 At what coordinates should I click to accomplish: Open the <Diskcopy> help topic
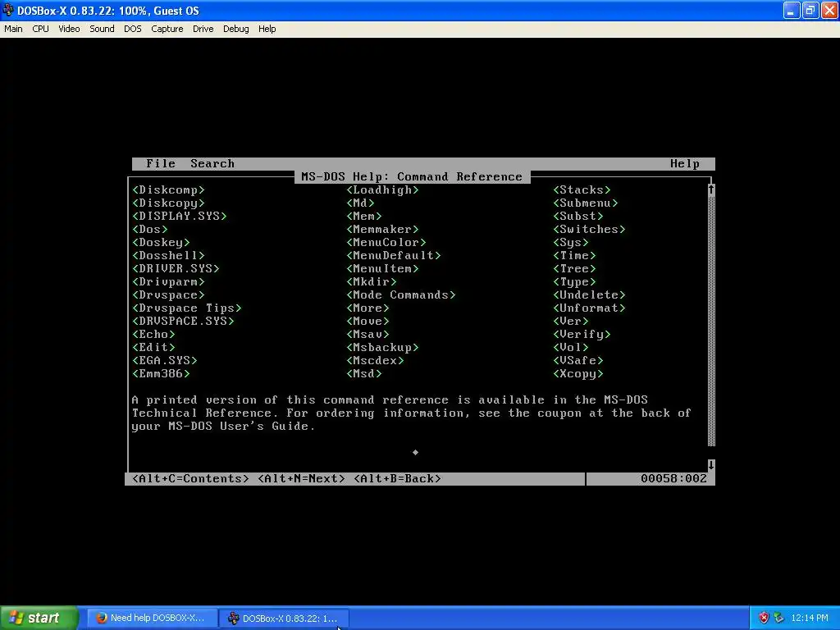pyautogui.click(x=168, y=203)
